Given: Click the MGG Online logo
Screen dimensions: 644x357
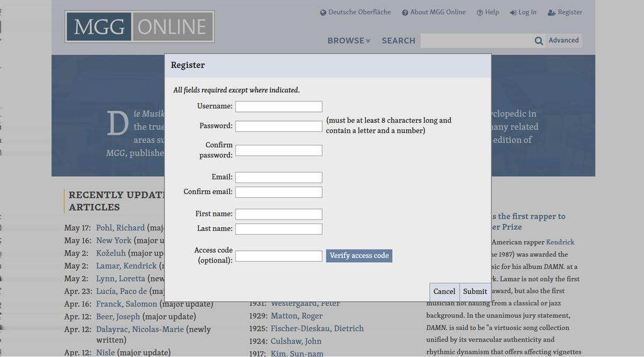Looking at the screenshot, I should click(140, 26).
